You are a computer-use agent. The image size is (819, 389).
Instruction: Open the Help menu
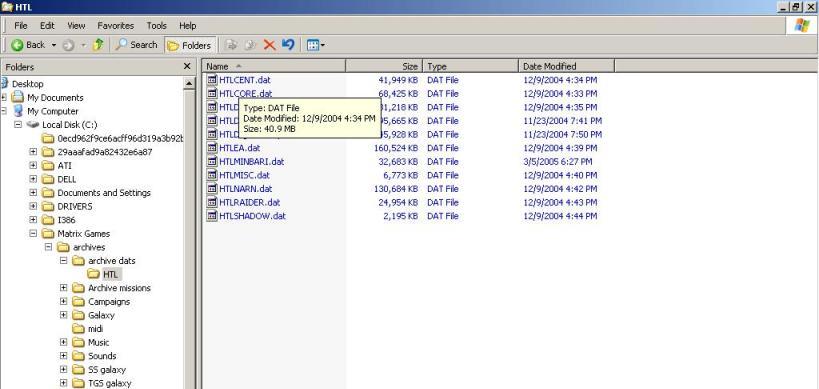tap(188, 26)
